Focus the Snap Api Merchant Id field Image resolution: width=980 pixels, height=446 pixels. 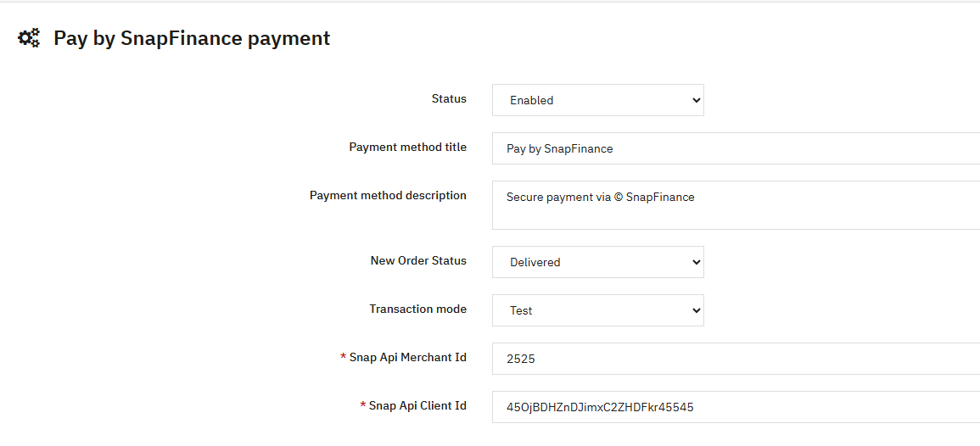pos(735,359)
